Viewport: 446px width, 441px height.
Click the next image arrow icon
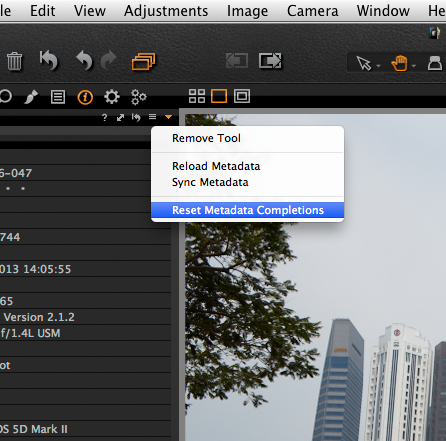pos(270,61)
